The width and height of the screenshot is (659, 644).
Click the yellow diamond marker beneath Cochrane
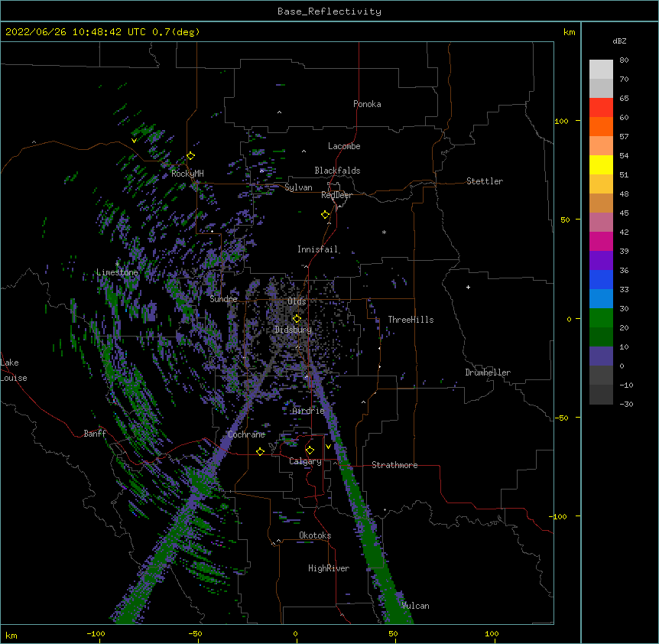[x=260, y=451]
